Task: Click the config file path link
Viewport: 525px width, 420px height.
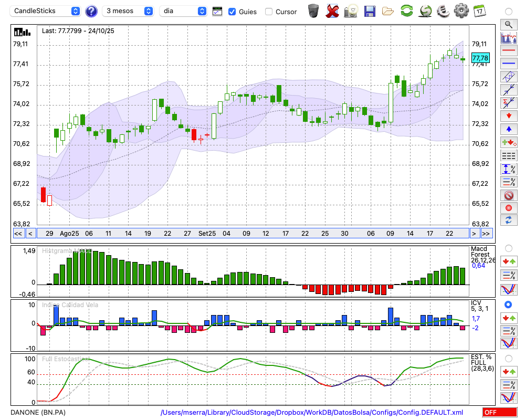Action: click(x=312, y=413)
